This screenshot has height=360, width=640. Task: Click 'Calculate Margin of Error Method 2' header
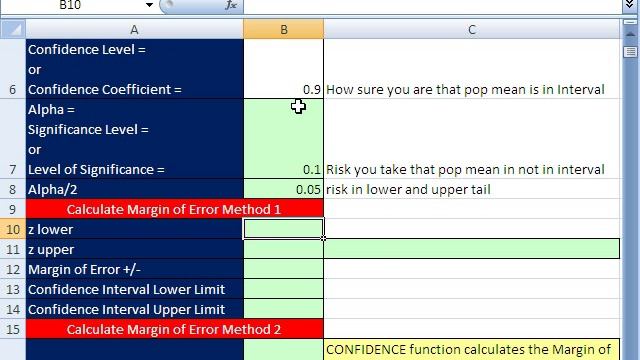[174, 329]
